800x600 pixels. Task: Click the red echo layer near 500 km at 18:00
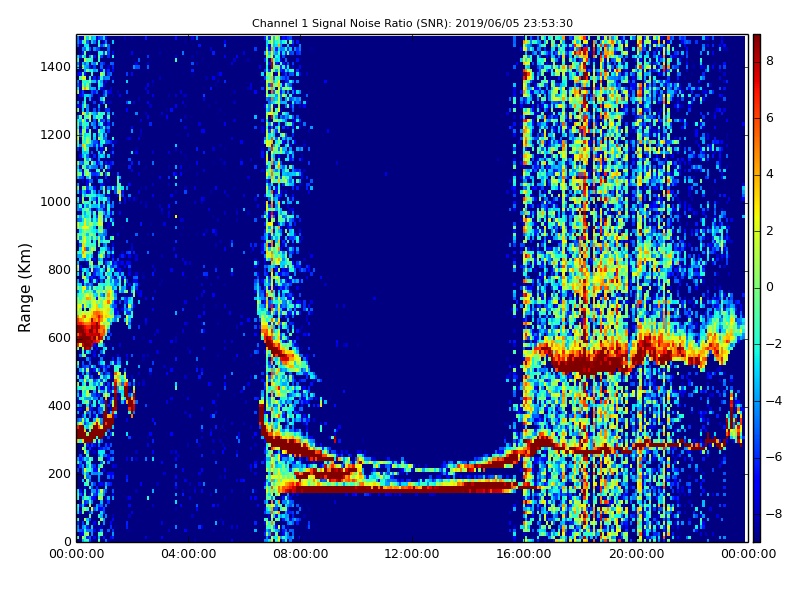coord(587,363)
